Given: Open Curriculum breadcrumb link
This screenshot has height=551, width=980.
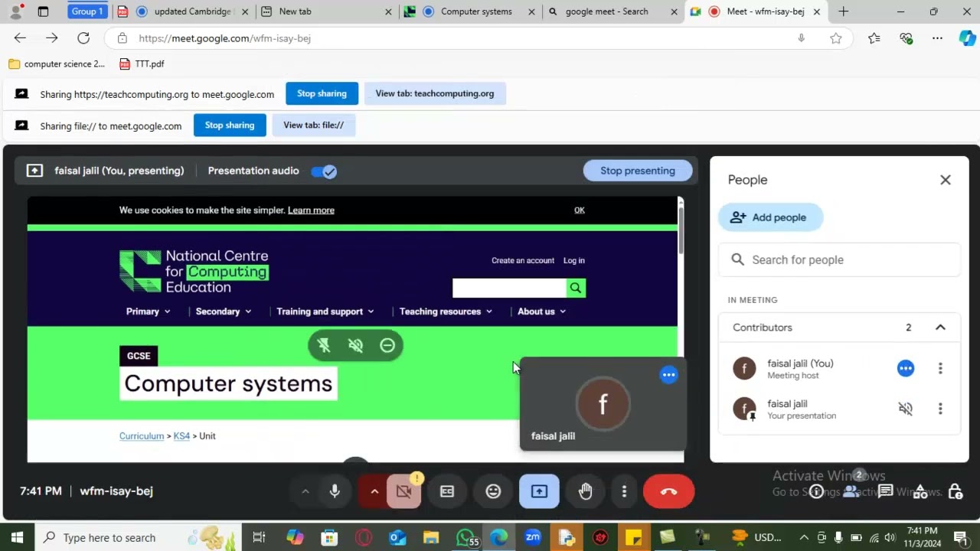Looking at the screenshot, I should point(142,436).
